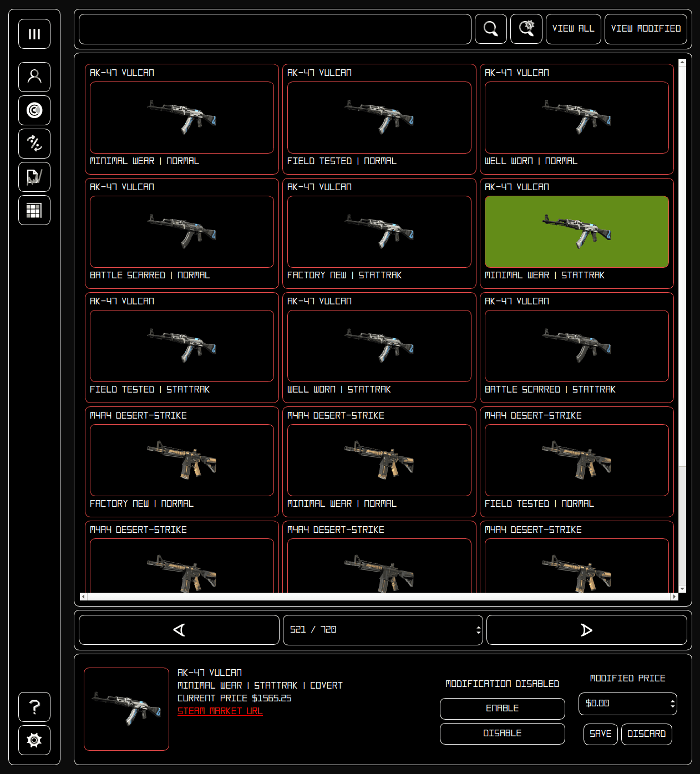Screen dimensions: 700x774
Task: Disable price modification for selected item
Action: (502, 734)
